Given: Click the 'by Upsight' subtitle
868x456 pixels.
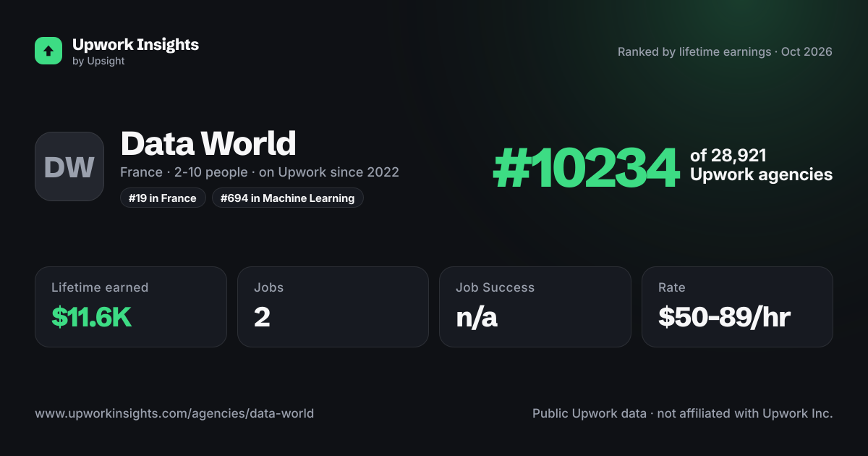Looking at the screenshot, I should click(x=98, y=62).
